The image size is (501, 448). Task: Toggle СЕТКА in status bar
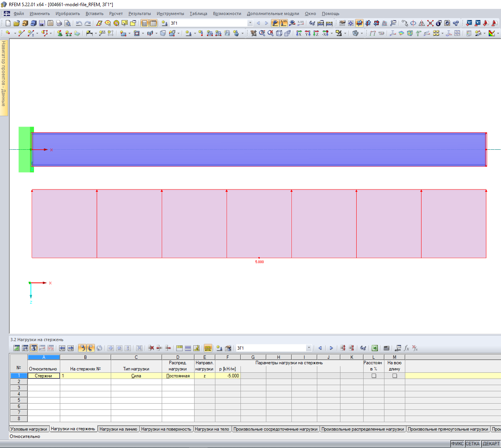472,444
